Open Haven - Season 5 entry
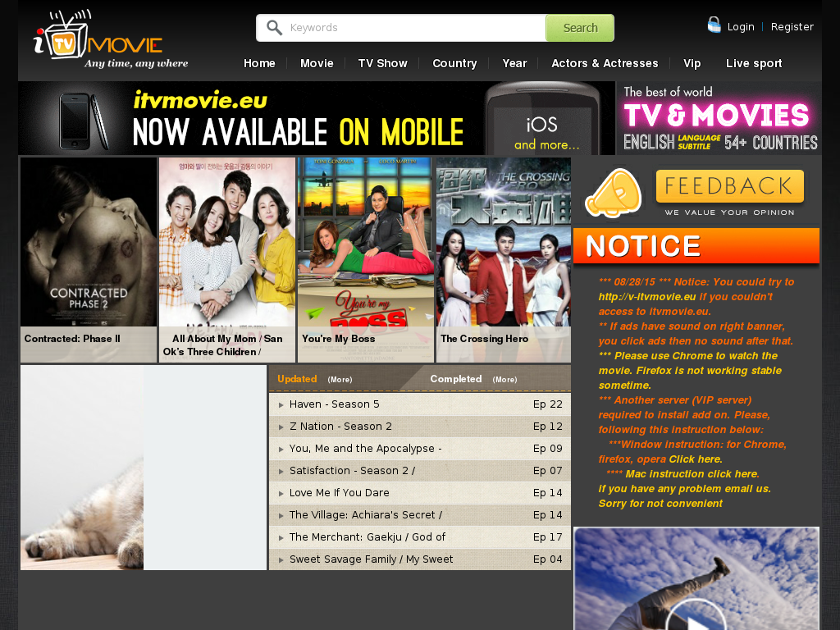Screen dimensions: 840x630 pos(335,404)
